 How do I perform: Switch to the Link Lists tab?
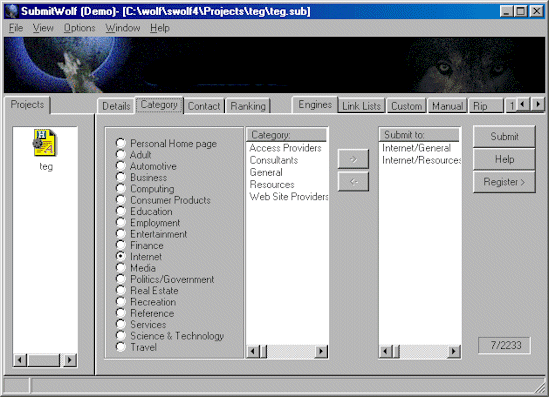coord(361,106)
